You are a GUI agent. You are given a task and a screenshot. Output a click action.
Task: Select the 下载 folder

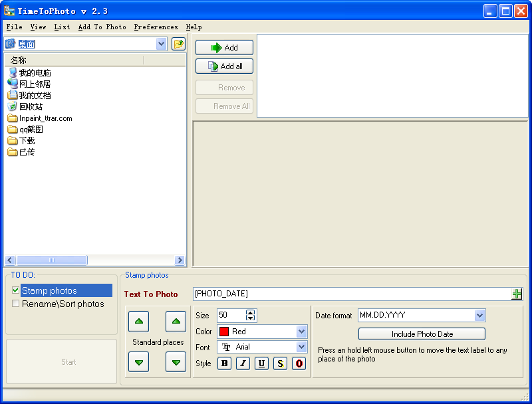point(21,141)
